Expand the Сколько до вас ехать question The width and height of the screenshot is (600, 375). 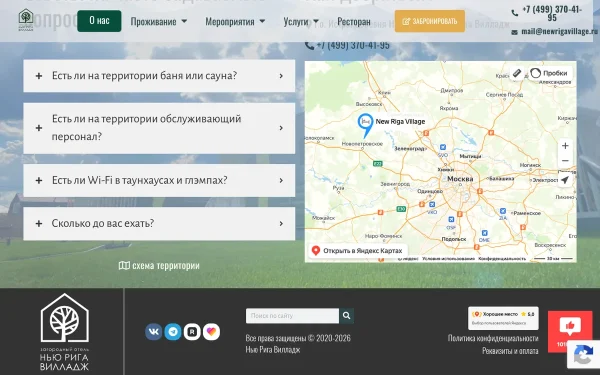(x=159, y=223)
